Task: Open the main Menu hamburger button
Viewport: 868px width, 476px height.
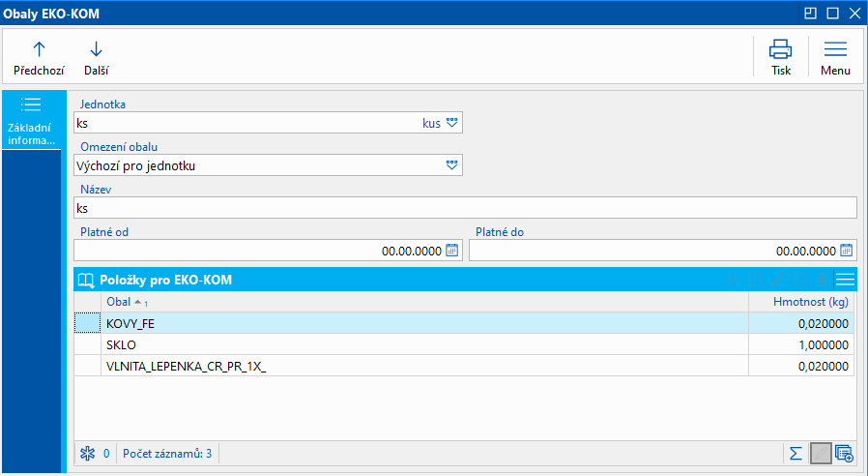Action: click(835, 58)
